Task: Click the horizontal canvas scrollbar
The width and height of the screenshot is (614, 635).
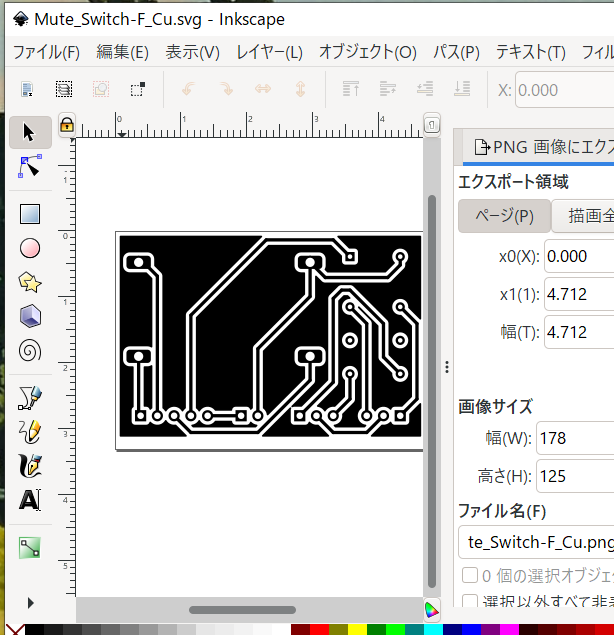Action: click(242, 610)
